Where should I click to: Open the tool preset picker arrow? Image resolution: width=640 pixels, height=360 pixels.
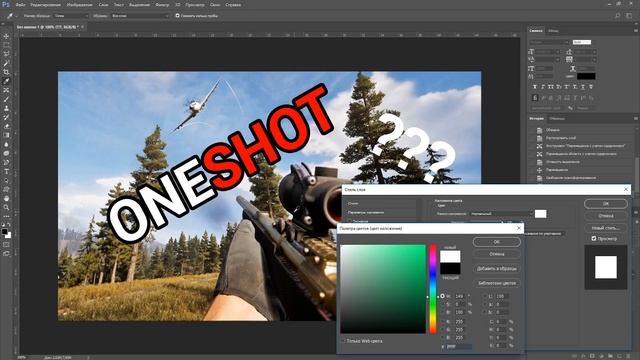coord(16,16)
